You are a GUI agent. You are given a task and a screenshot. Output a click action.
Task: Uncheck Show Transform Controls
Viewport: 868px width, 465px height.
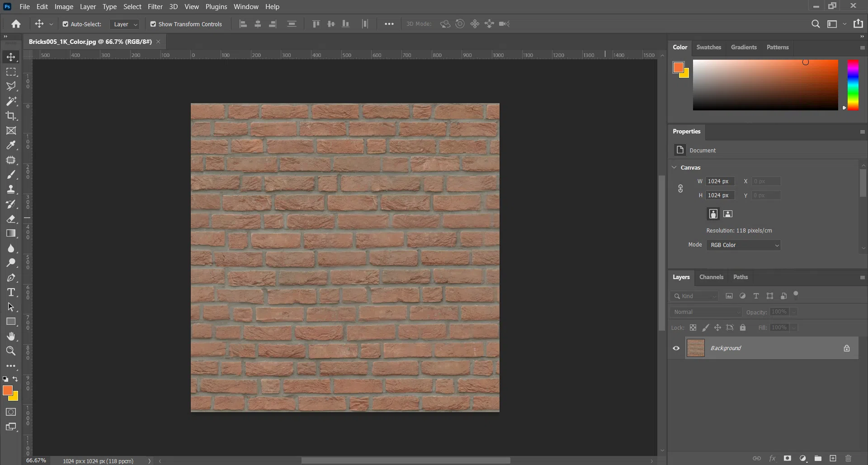(x=153, y=24)
